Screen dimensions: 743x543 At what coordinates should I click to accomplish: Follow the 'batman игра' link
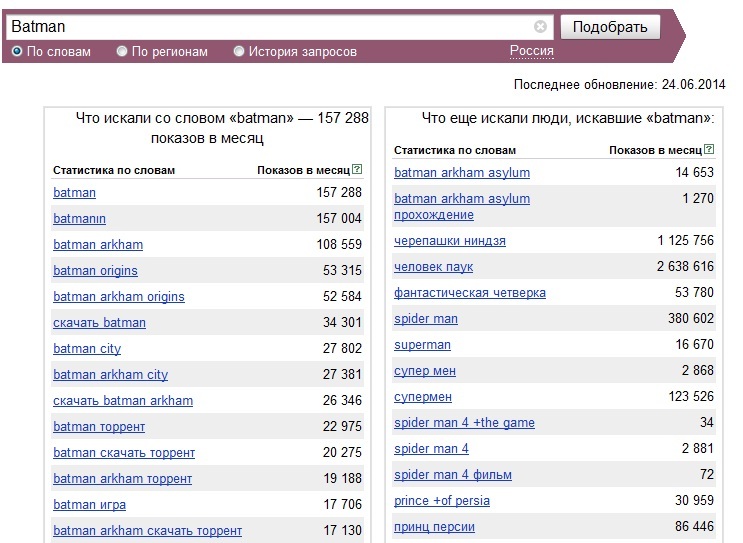(90, 505)
